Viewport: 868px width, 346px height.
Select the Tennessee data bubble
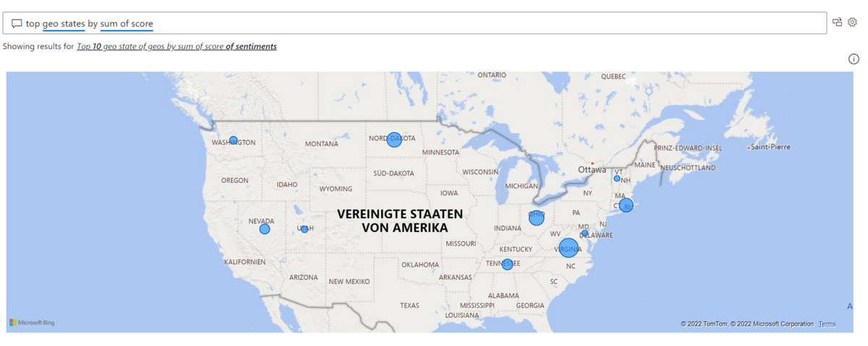click(507, 264)
